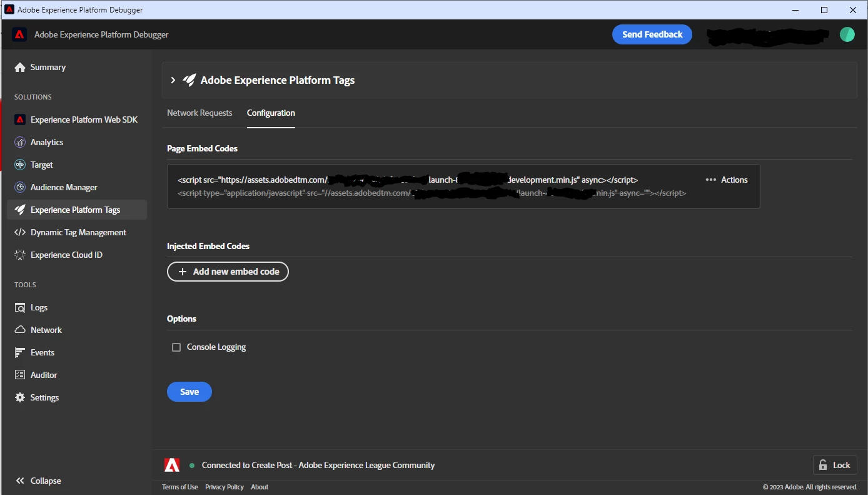Click the Analytics sidebar icon
Viewport: 868px width, 495px height.
pyautogui.click(x=20, y=142)
